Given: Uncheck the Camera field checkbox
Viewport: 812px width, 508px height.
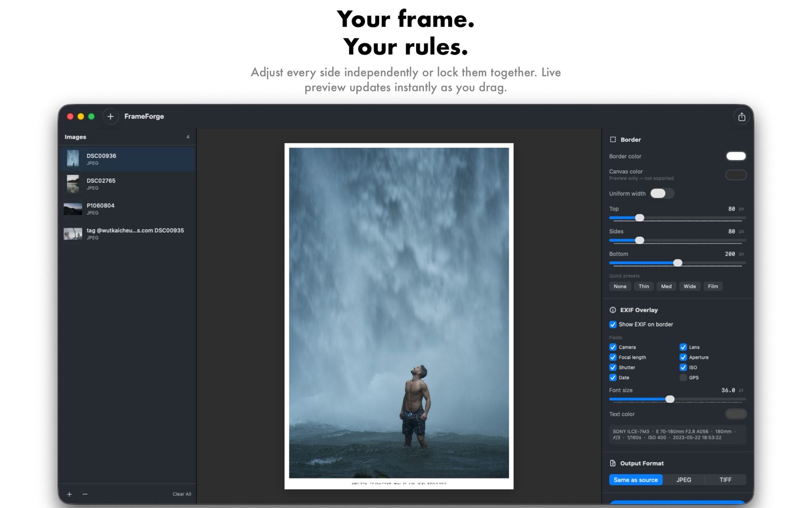Looking at the screenshot, I should 613,347.
